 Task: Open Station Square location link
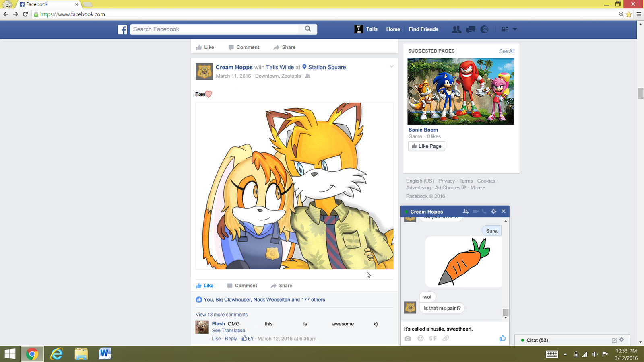[x=327, y=67]
